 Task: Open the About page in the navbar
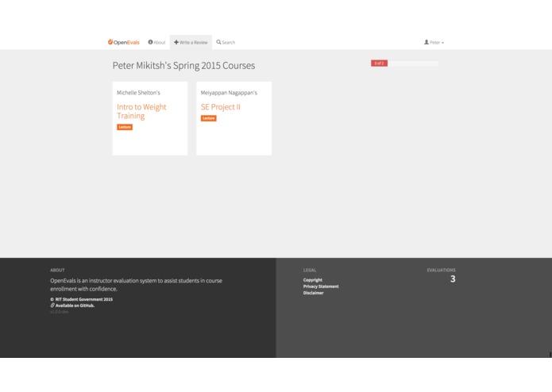156,42
